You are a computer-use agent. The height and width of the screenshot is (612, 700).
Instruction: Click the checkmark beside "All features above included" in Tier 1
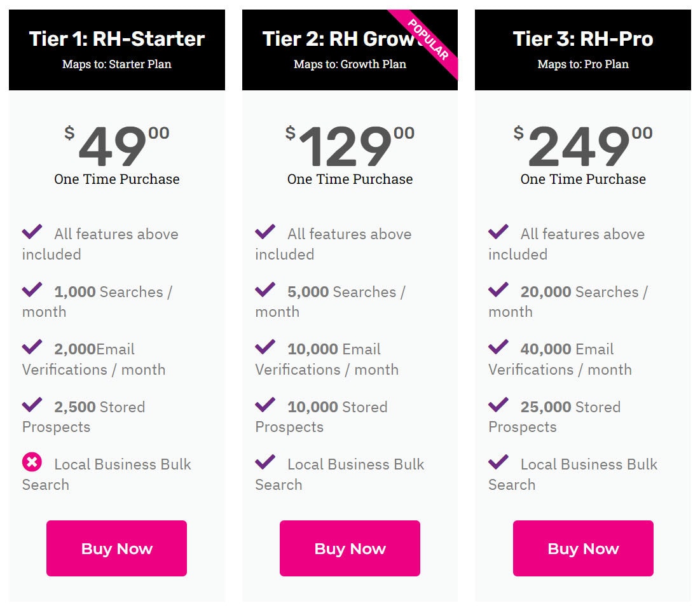(x=32, y=232)
